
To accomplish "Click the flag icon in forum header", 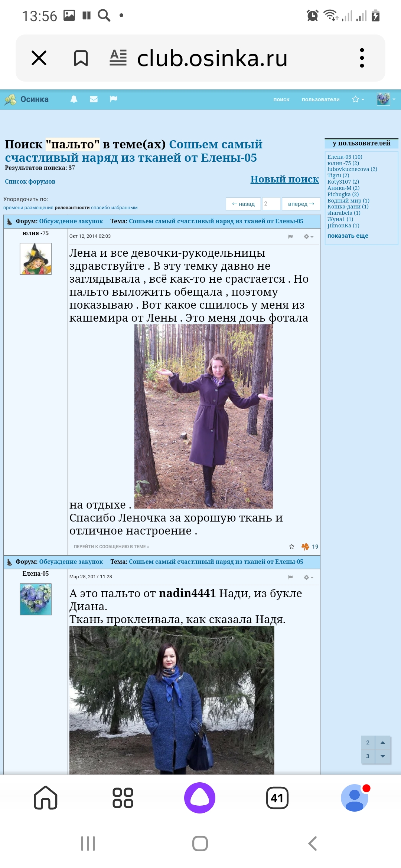I will pos(114,99).
